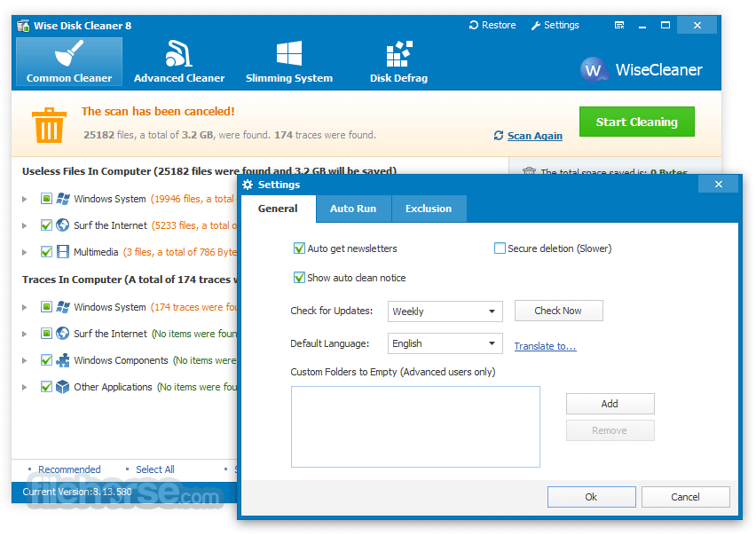The width and height of the screenshot is (756, 536).
Task: Open the Check for Updates dropdown
Action: coord(445,311)
